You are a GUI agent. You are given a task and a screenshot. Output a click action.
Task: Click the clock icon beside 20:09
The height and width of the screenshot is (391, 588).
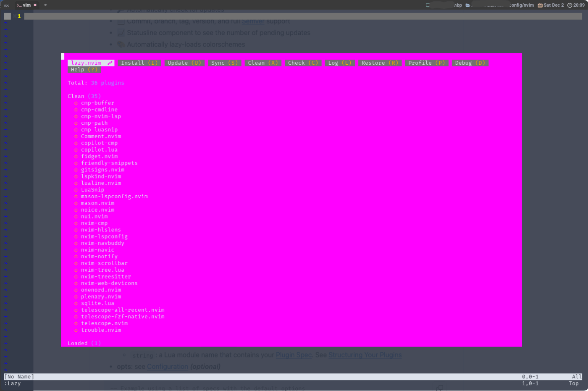570,5
